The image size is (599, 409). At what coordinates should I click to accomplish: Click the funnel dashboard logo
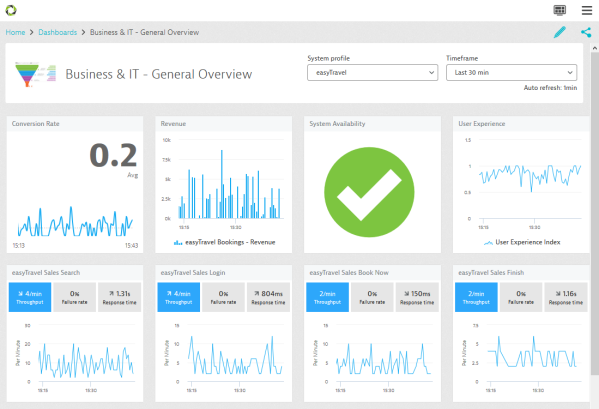pos(36,74)
